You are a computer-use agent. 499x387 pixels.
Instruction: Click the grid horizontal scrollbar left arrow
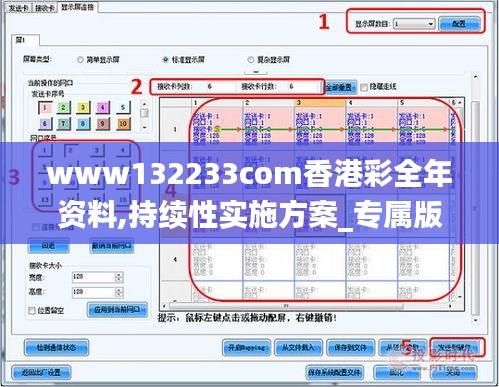tap(164, 306)
